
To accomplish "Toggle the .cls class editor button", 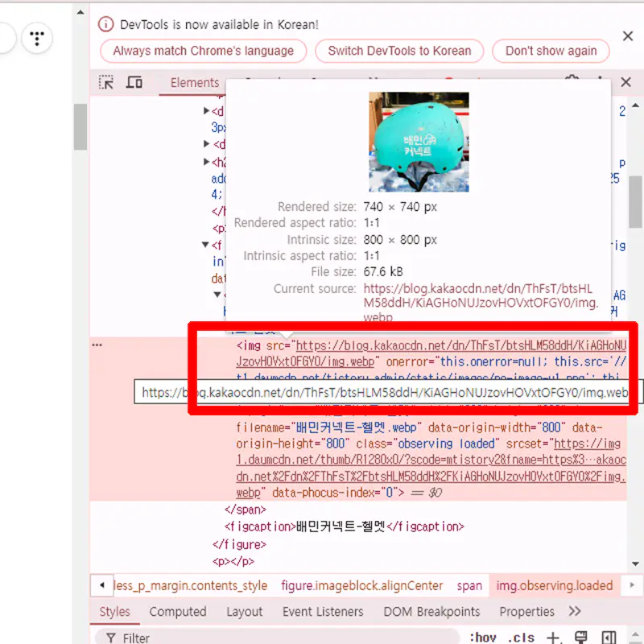I will click(x=521, y=637).
